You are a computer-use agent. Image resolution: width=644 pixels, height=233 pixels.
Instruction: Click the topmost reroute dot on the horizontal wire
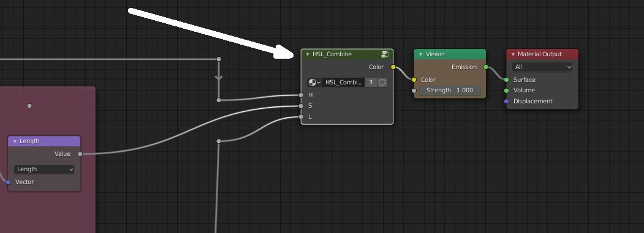219,59
